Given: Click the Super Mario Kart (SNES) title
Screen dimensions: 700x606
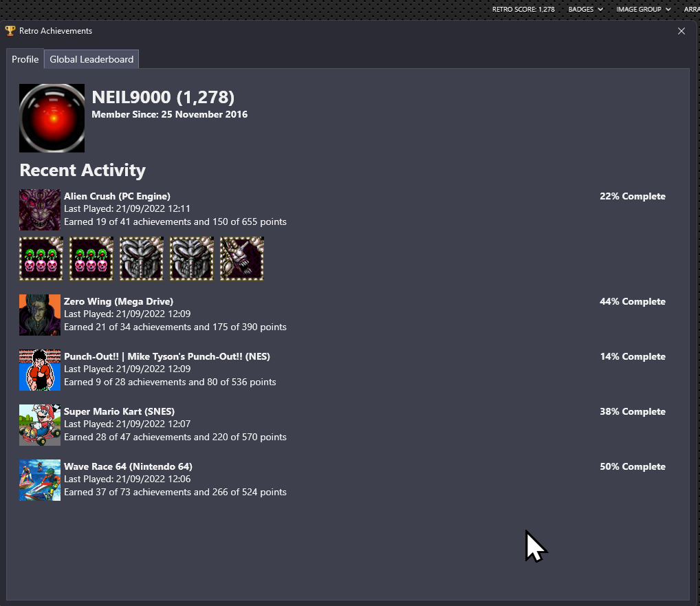Looking at the screenshot, I should click(119, 411).
